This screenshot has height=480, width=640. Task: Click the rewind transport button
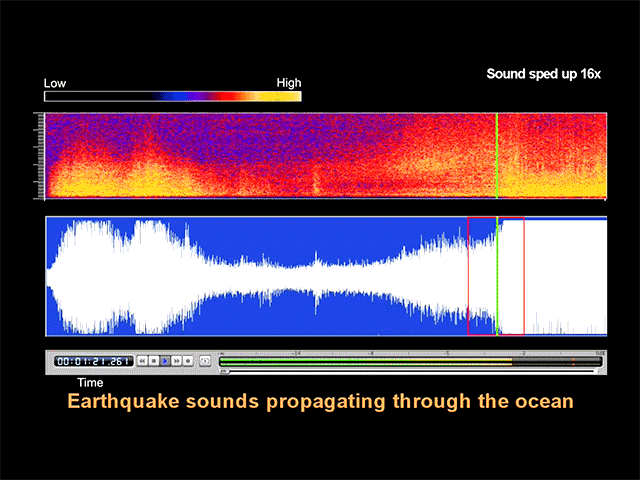tap(142, 360)
